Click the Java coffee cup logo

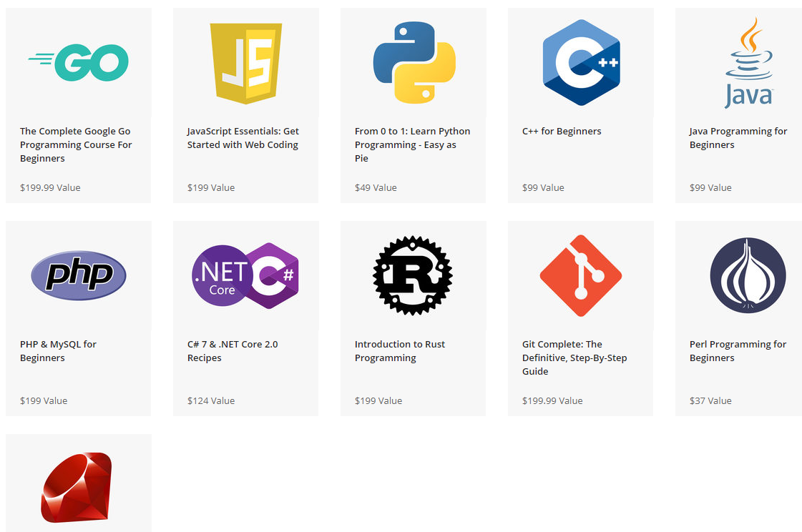pyautogui.click(x=749, y=62)
